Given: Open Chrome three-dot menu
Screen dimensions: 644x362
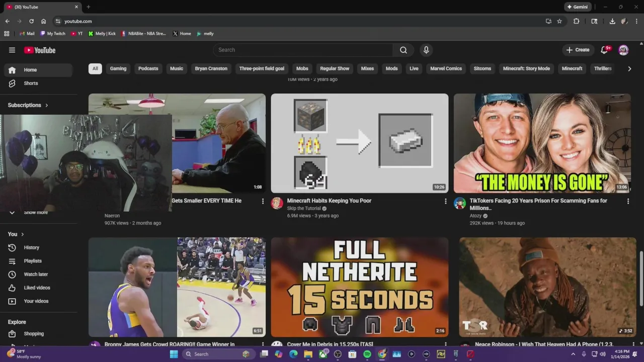Looking at the screenshot, I should click(x=636, y=21).
